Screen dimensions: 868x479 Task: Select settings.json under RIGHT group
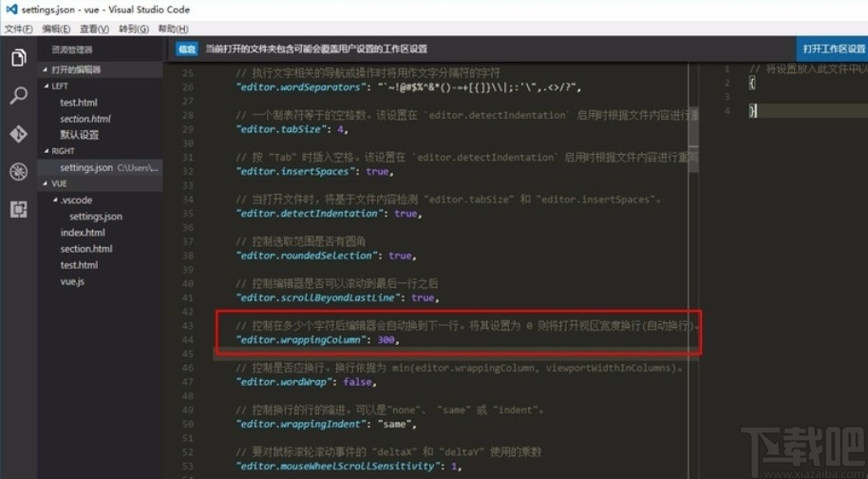point(100,167)
